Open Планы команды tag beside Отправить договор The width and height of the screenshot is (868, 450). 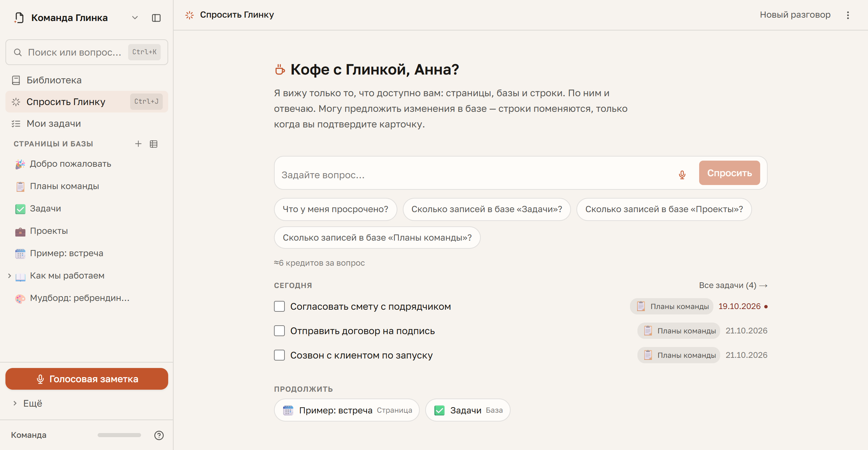[679, 331]
